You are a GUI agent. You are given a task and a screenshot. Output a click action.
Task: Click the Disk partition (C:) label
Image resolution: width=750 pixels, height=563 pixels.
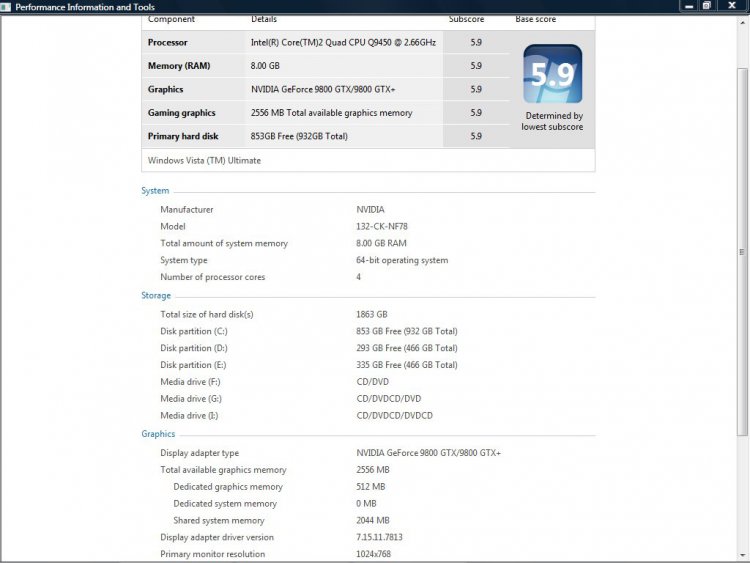tap(194, 331)
